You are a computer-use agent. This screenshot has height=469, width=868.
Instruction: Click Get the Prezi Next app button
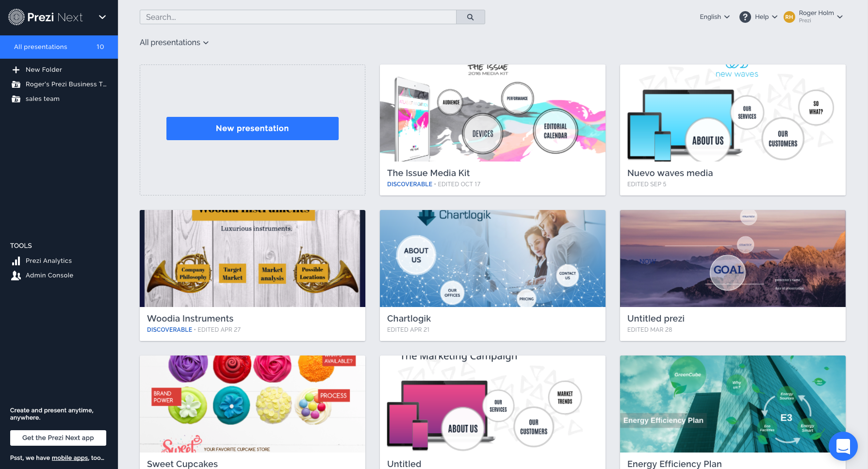(x=58, y=437)
